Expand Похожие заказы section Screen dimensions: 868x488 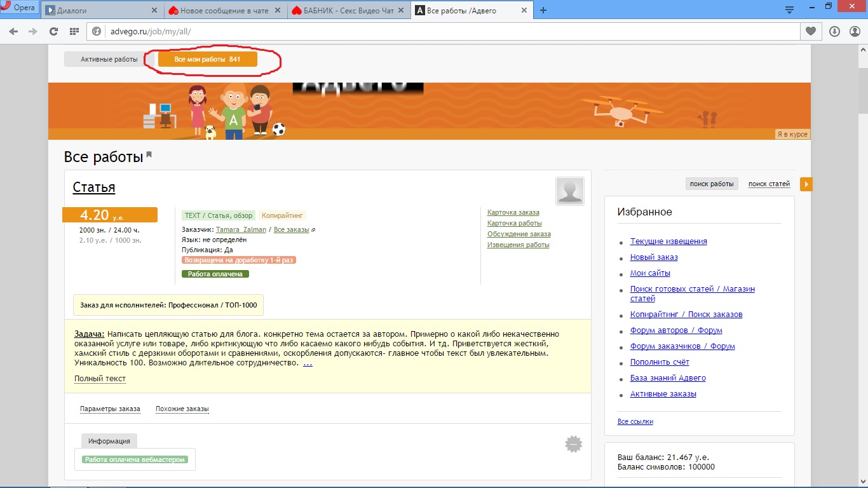tap(182, 409)
